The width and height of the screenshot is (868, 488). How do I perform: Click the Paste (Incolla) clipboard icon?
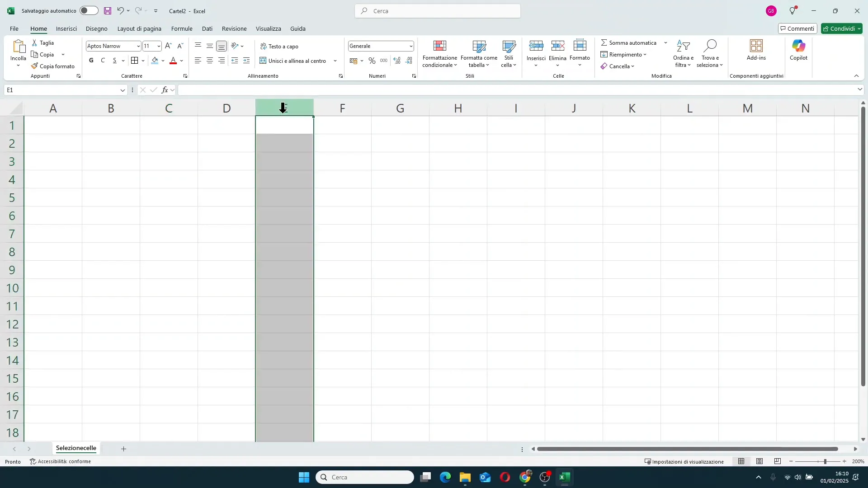19,47
